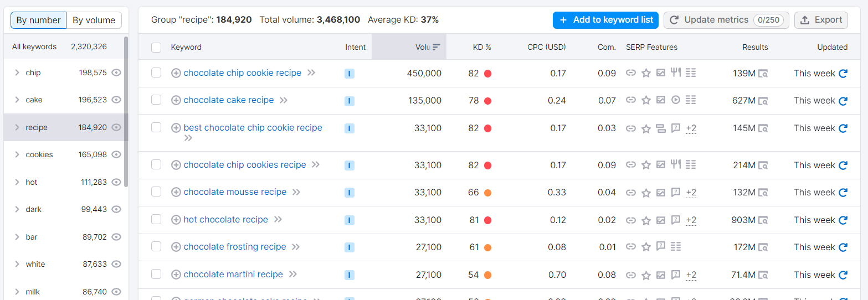Check the best chocolate chip cookie recipe row
868x300 pixels.
click(156, 127)
